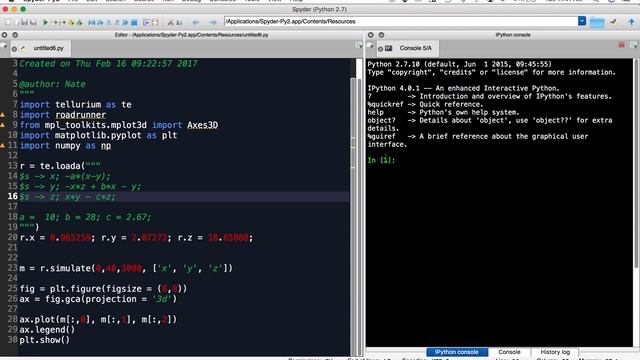Start debugging with the Debug icon
The height and width of the screenshot is (360, 640).
(92, 22)
